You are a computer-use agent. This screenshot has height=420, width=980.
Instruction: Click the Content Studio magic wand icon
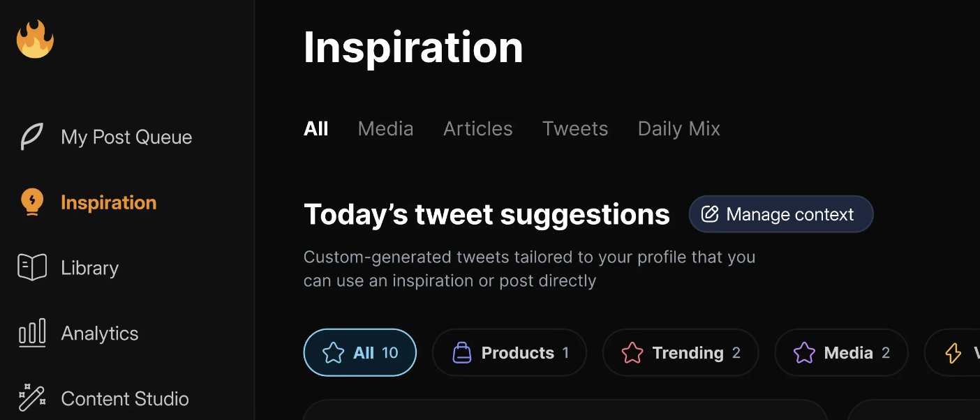32,398
